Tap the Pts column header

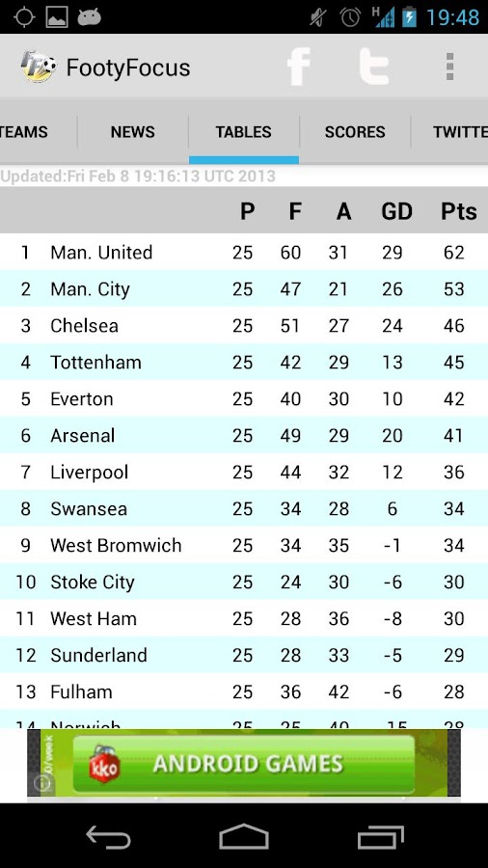click(459, 211)
